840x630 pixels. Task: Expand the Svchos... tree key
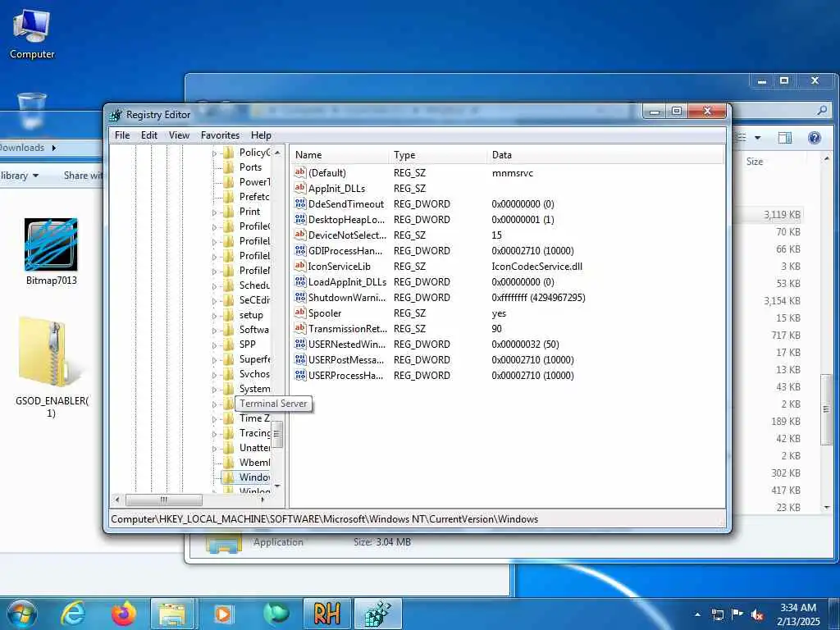click(x=214, y=375)
